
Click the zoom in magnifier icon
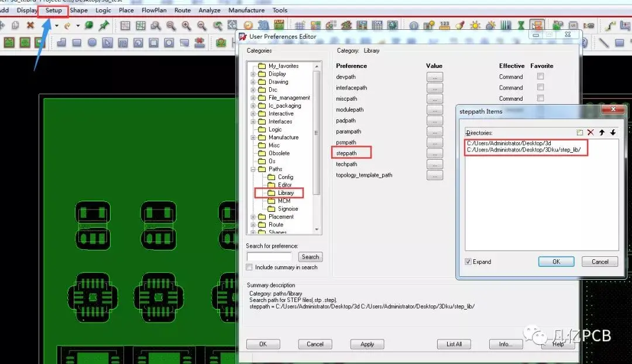tap(186, 26)
